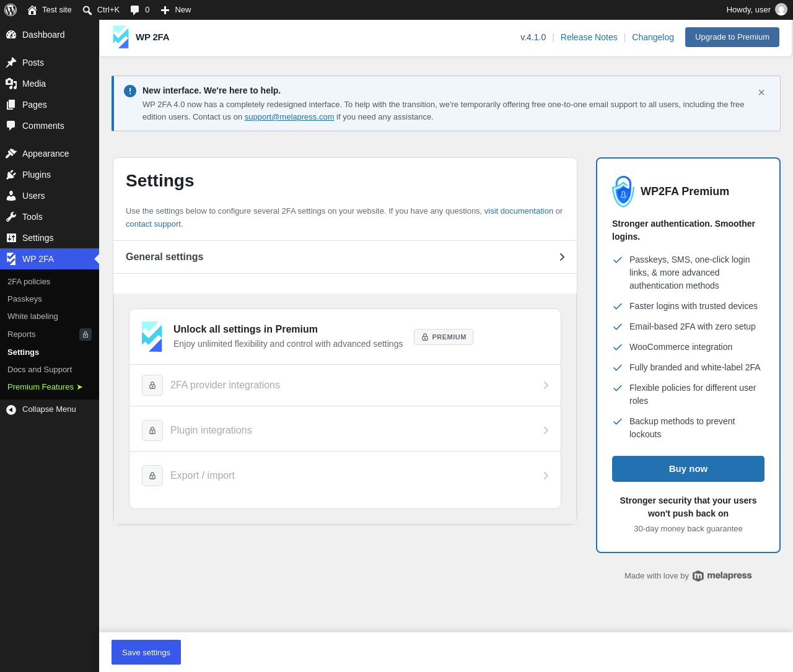Image resolution: width=793 pixels, height=672 pixels.
Task: Select the bold Settings submenu item
Action: click(x=50, y=352)
